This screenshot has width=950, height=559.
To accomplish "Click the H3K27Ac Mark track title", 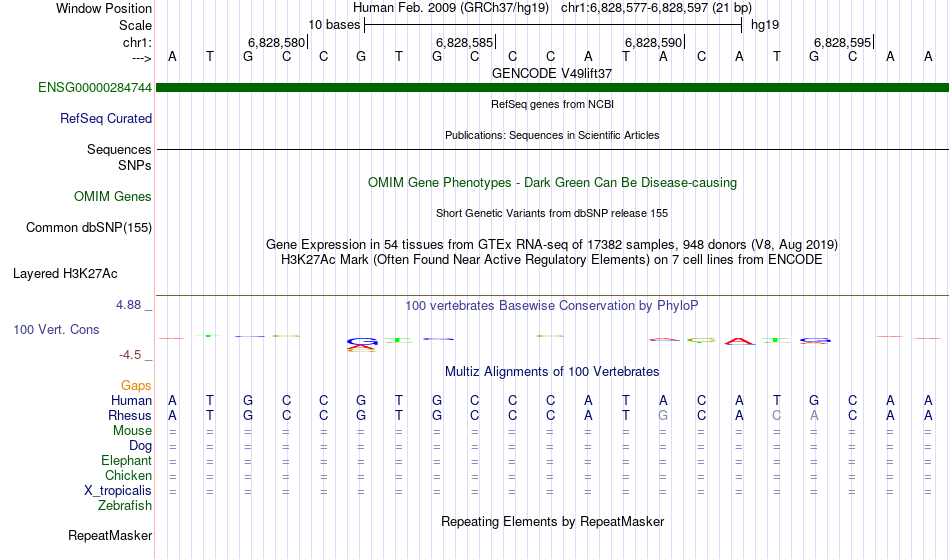I will [552, 260].
